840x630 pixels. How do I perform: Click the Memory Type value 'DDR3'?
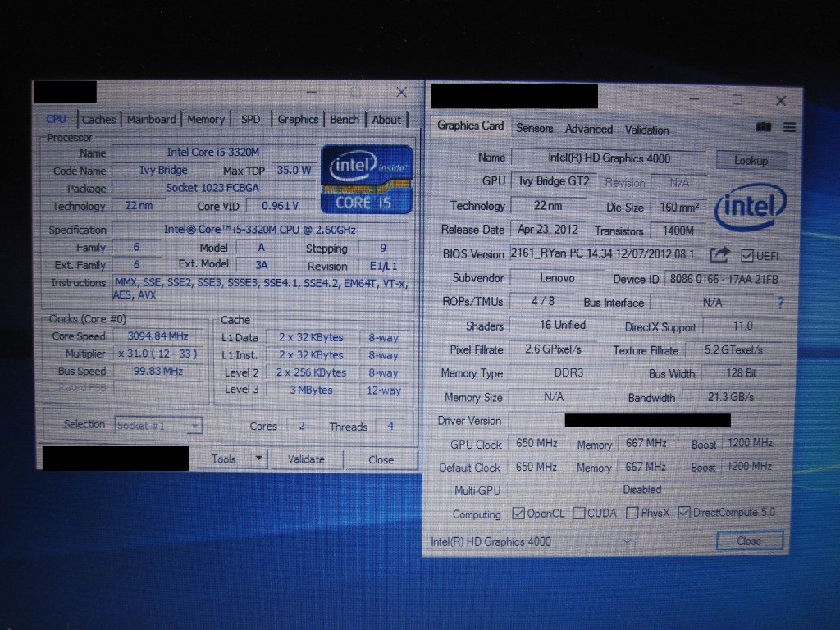568,372
